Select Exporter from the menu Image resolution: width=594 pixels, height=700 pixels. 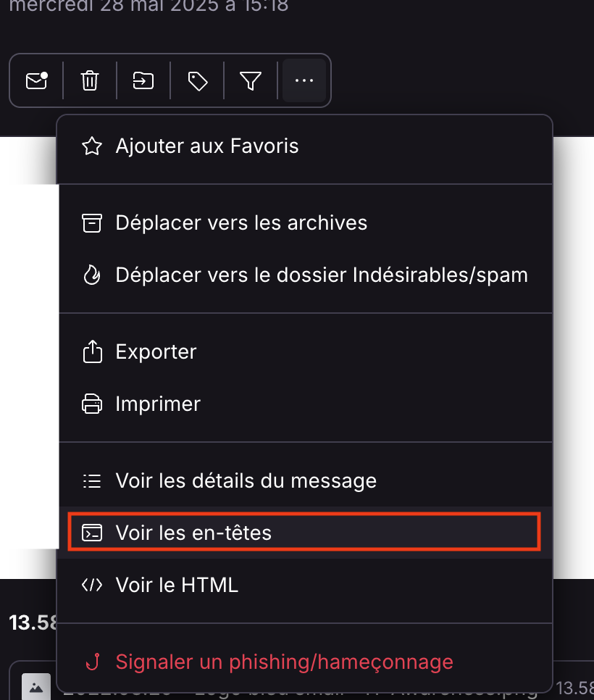click(156, 352)
